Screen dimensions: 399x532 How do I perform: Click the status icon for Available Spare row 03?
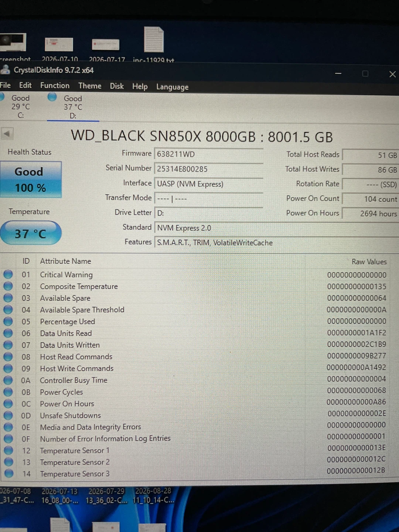pyautogui.click(x=8, y=298)
